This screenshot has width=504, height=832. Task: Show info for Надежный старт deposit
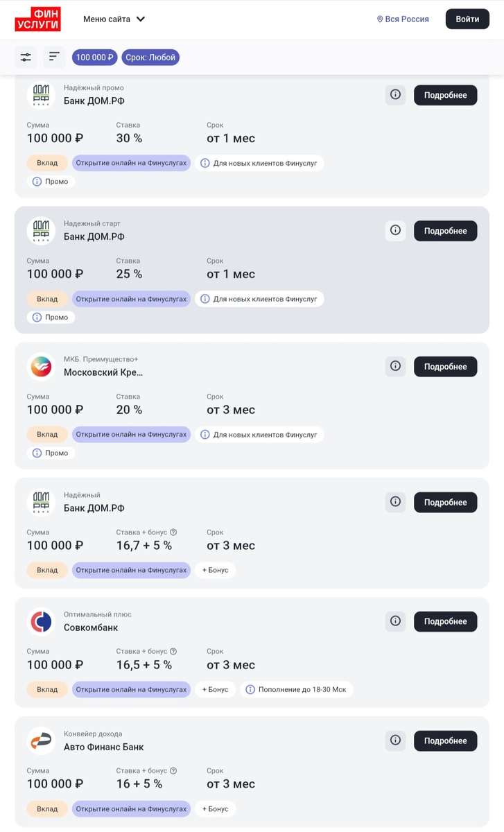coord(395,231)
